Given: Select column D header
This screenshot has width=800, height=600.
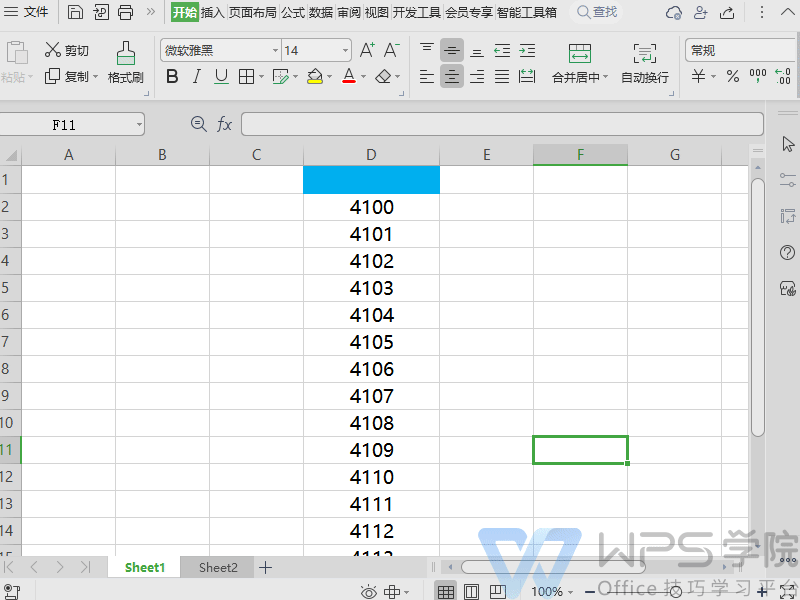Looking at the screenshot, I should 371,155.
